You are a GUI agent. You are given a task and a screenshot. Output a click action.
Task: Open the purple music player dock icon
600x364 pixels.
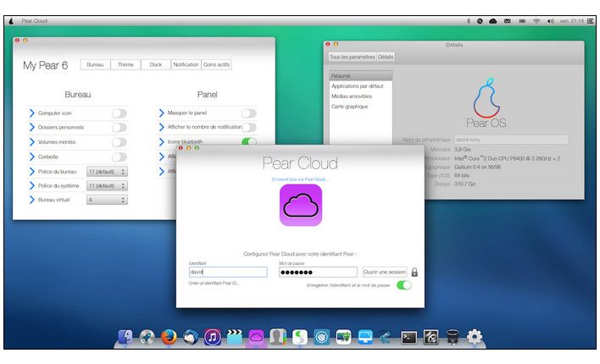click(x=213, y=337)
